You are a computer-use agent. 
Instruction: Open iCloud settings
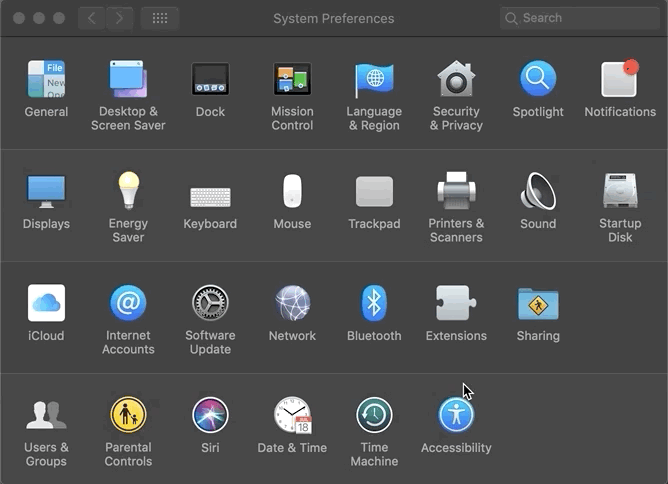tap(46, 303)
